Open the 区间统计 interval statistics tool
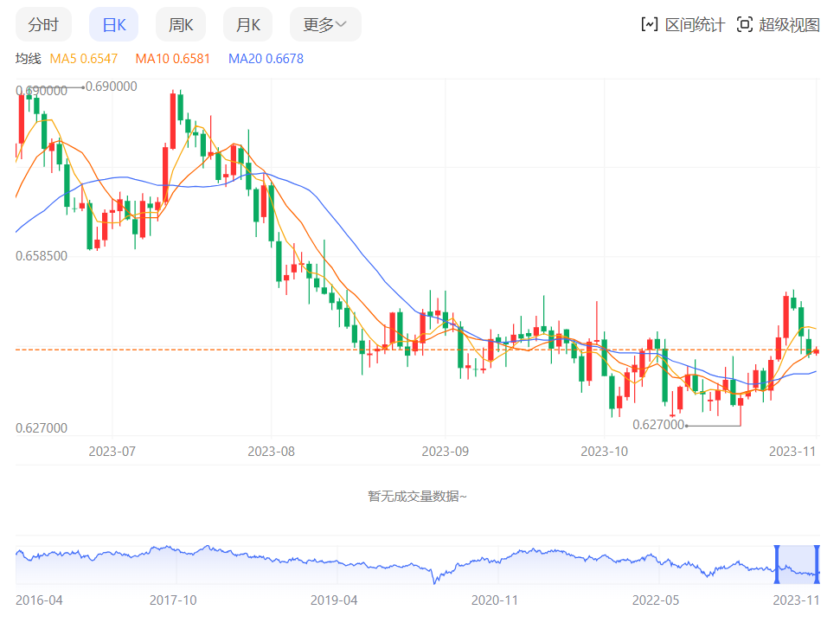 [x=683, y=24]
